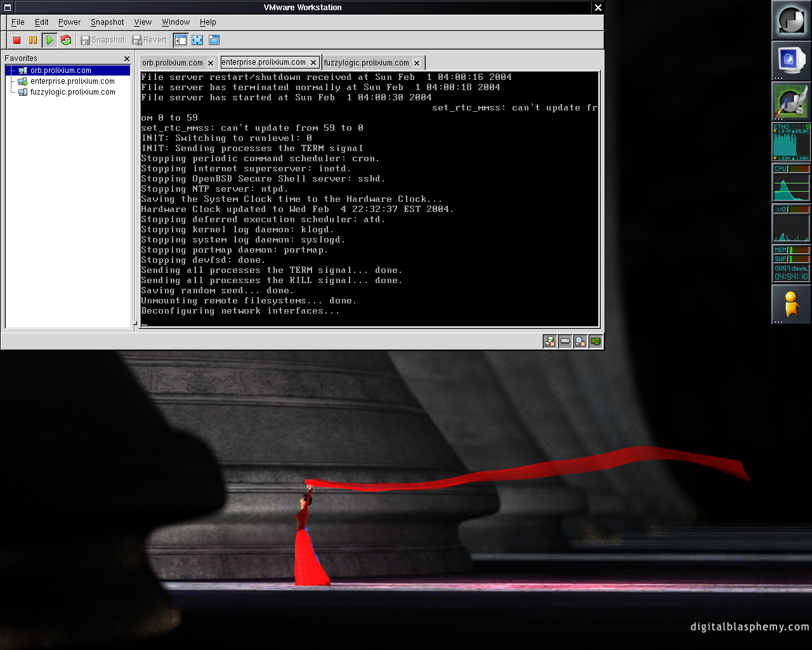
Task: Click the ETH0 network traffic monitor
Action: [x=791, y=142]
